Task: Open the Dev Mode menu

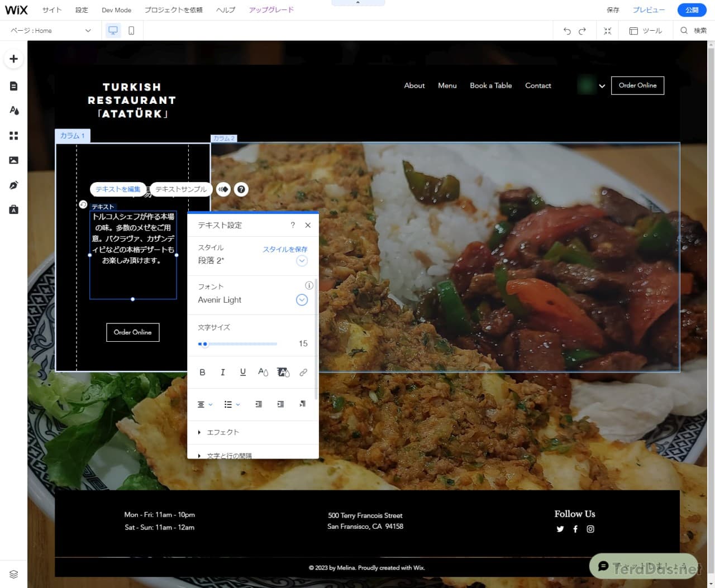Action: pyautogui.click(x=117, y=10)
